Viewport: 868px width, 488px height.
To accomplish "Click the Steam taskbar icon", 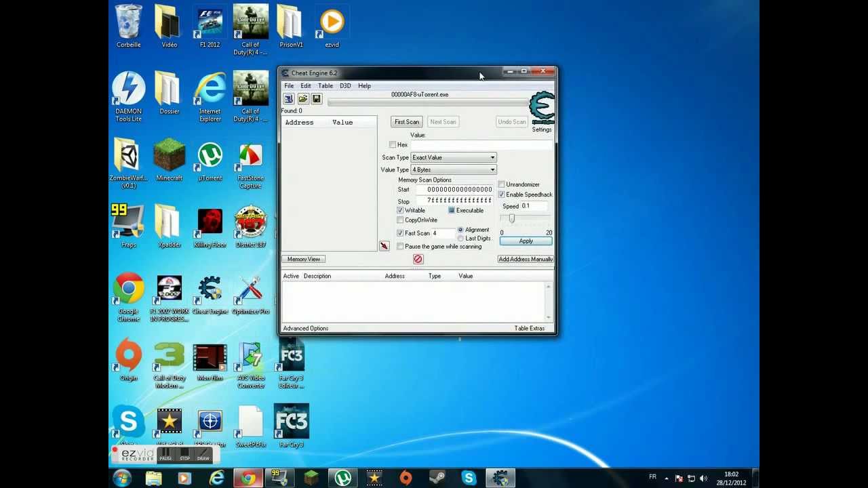I will pyautogui.click(x=437, y=478).
